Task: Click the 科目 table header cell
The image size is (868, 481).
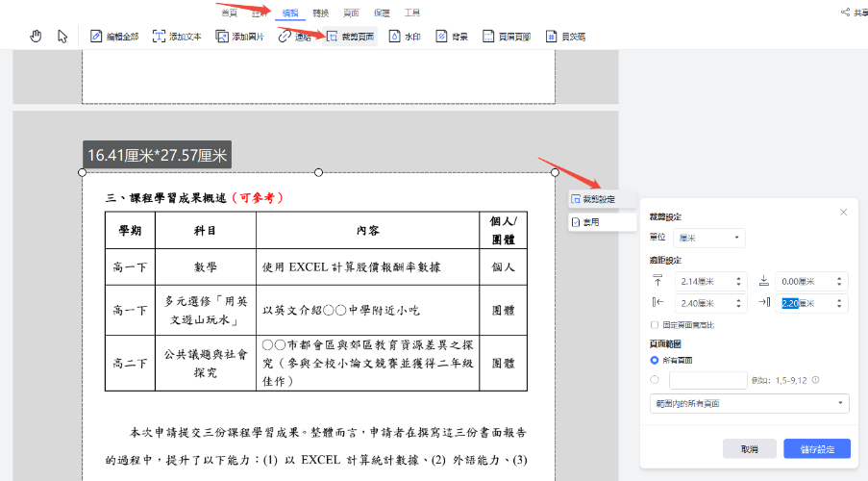Action: pyautogui.click(x=206, y=230)
